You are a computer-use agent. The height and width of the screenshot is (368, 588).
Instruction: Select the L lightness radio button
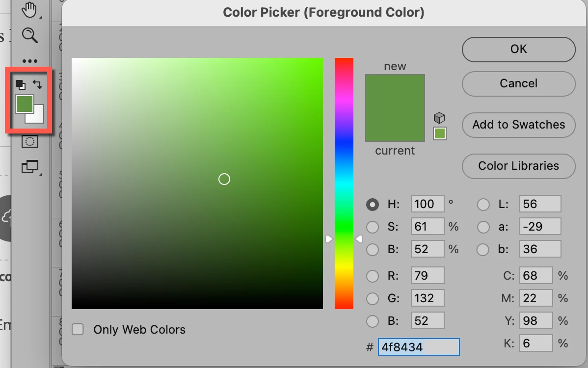[483, 205]
